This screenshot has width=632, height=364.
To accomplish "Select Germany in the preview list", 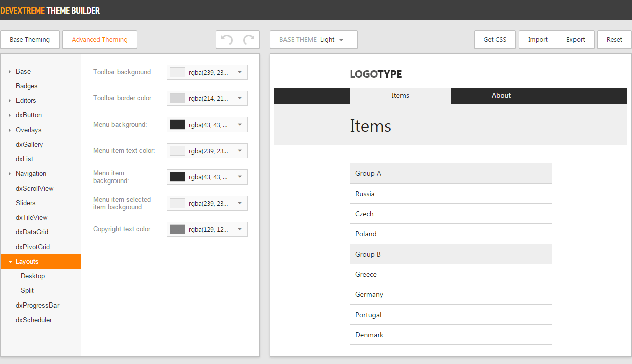I will (x=451, y=294).
